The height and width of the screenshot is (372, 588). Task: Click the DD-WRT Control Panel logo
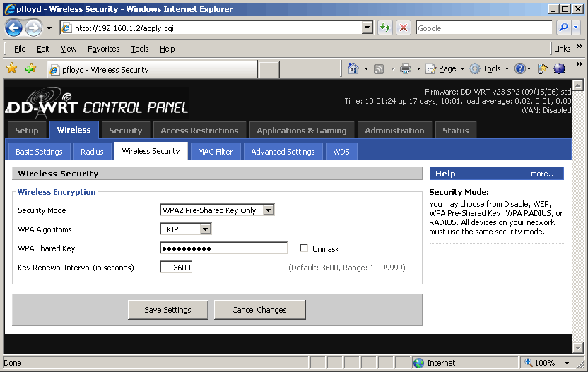click(x=97, y=102)
